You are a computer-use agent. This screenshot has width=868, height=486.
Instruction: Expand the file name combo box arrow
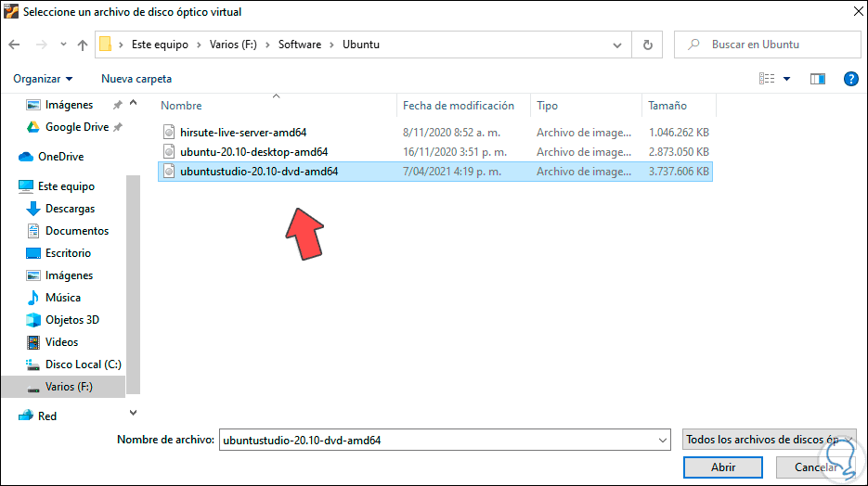click(663, 441)
